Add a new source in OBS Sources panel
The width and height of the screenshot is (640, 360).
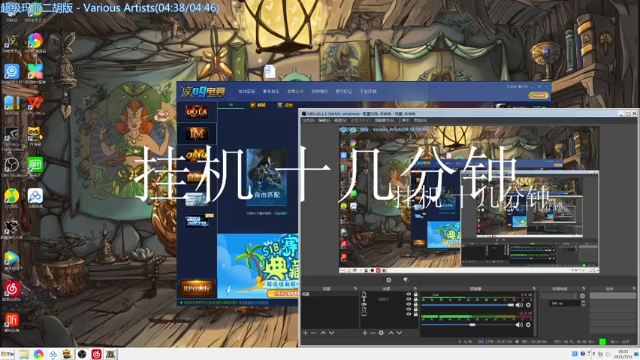tap(364, 333)
